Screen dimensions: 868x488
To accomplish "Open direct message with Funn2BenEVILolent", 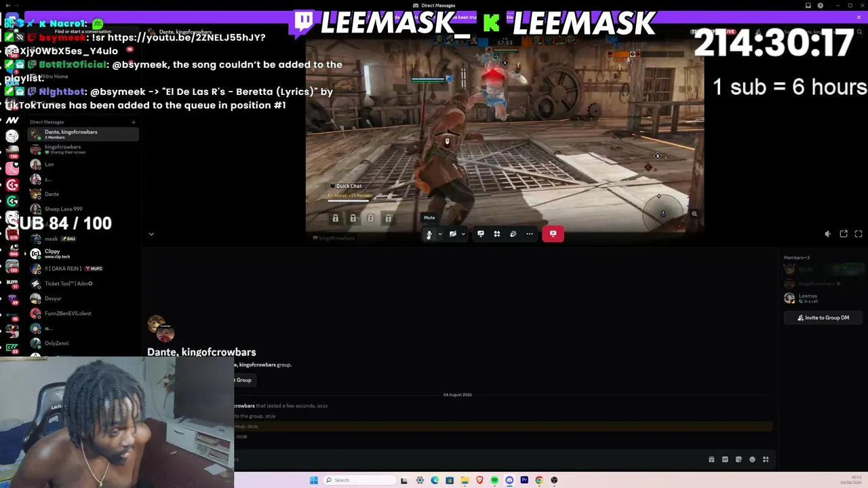I will 83,313.
